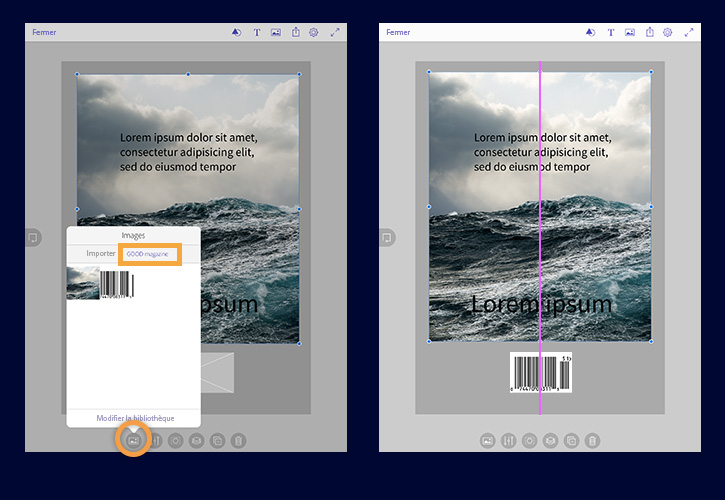Image resolution: width=725 pixels, height=500 pixels.
Task: Select the placed barcode image on right canvas
Action: pyautogui.click(x=541, y=373)
